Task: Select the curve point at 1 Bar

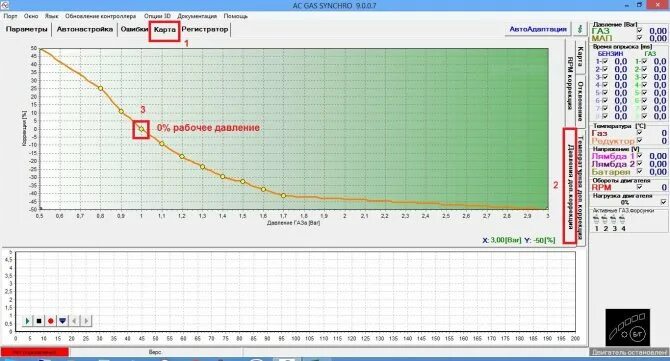Action: pos(141,129)
